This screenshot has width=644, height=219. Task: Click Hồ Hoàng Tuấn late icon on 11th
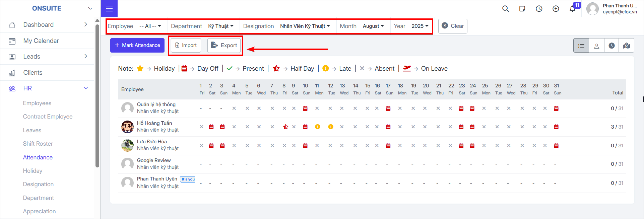click(x=317, y=127)
